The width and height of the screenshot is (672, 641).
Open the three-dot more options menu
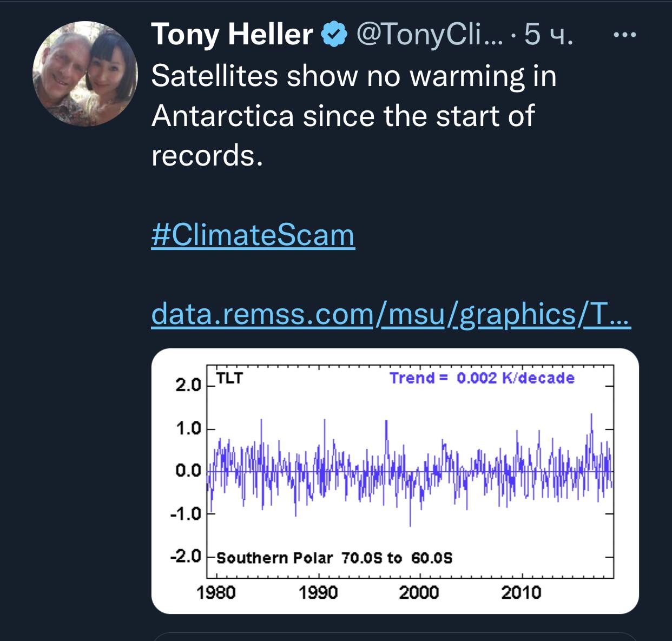627,36
